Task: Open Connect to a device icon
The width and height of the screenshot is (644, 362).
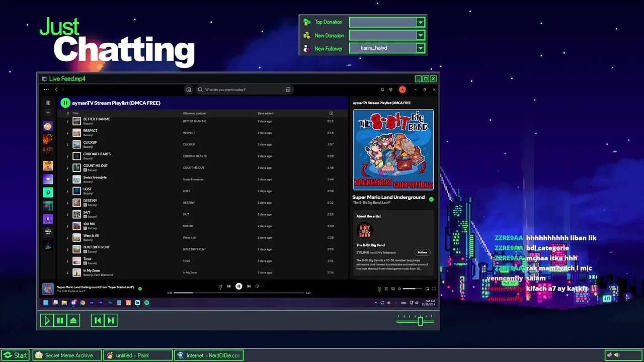Action: pyautogui.click(x=393, y=289)
